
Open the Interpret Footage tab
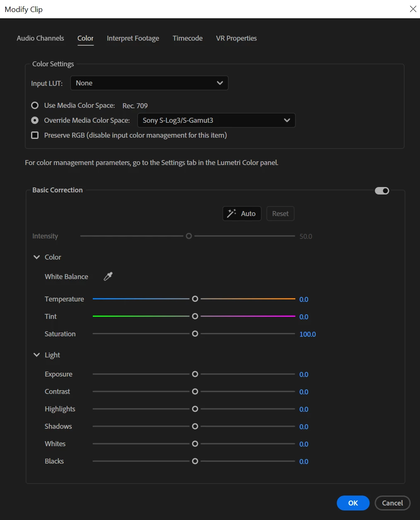[133, 38]
